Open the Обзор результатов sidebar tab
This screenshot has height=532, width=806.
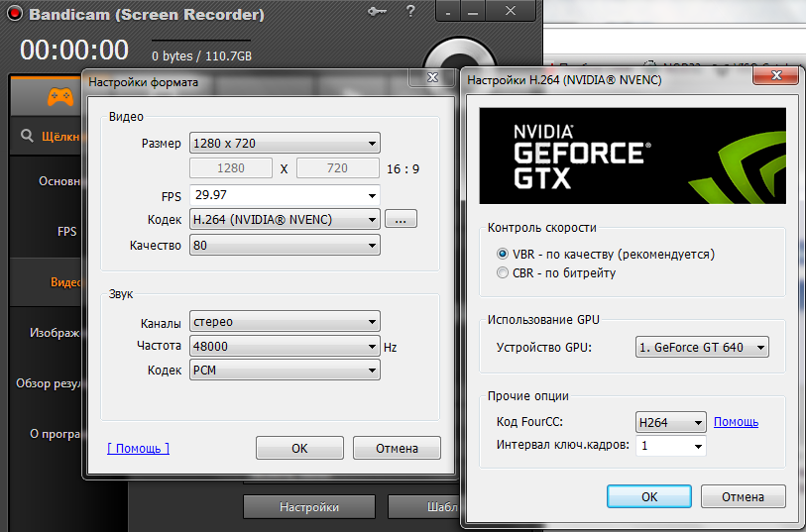[47, 383]
